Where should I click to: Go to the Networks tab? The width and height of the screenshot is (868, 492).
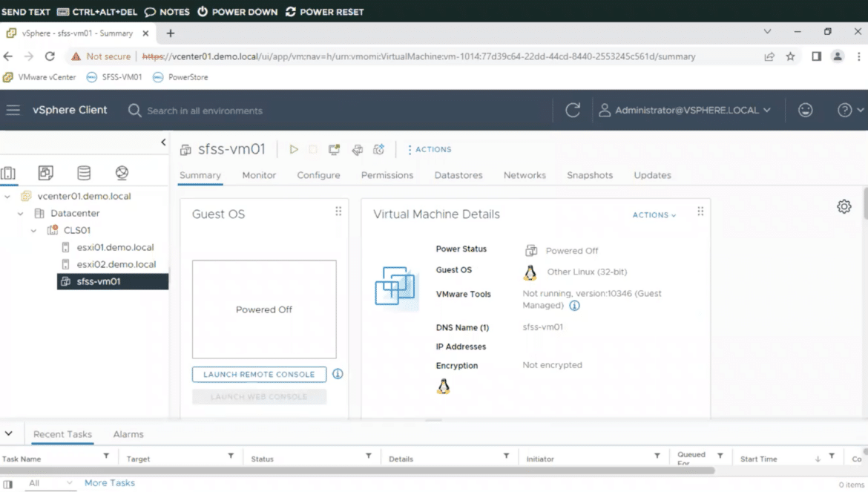coord(525,175)
